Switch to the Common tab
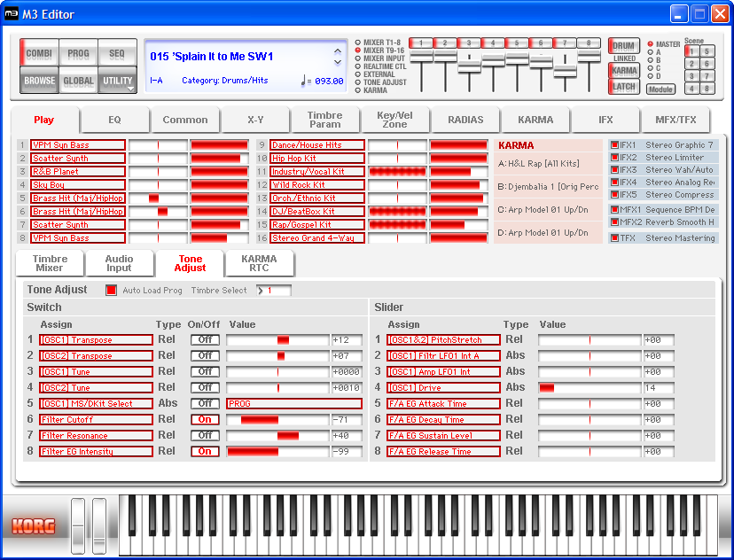This screenshot has width=734, height=560. tap(185, 120)
